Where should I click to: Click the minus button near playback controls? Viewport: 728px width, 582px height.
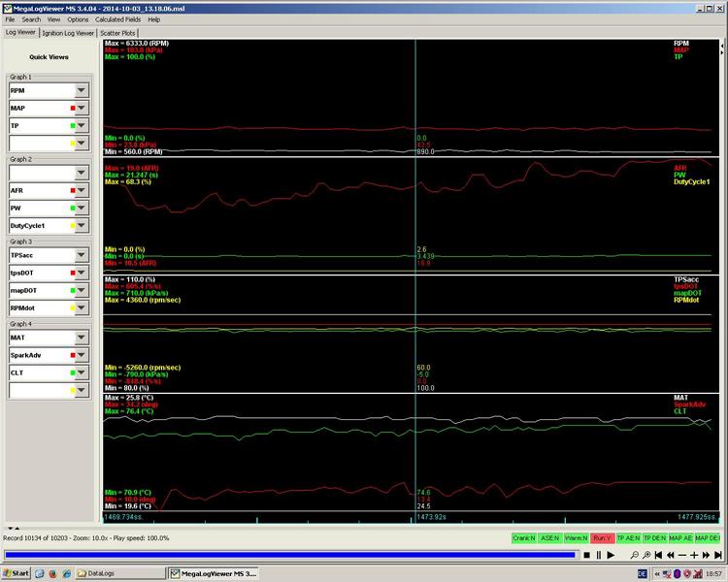tap(682, 555)
